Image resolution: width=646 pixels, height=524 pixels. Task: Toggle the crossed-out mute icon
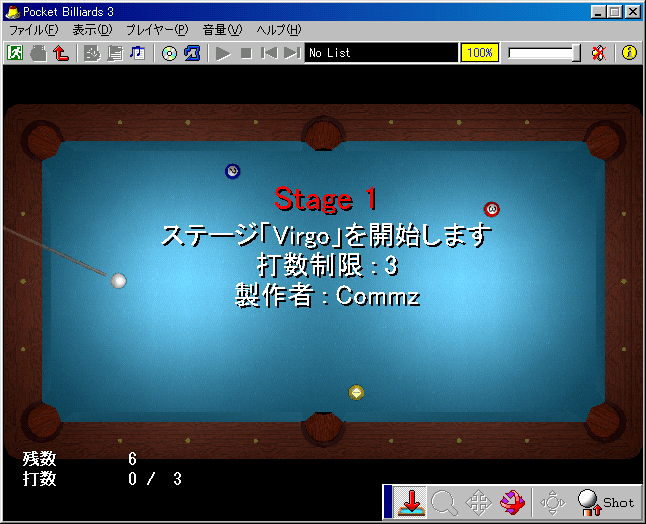[x=599, y=53]
